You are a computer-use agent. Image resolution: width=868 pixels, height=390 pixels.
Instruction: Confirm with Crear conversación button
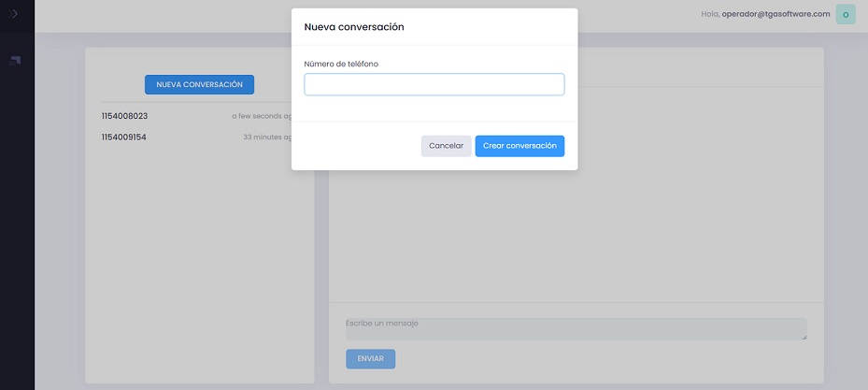(x=519, y=146)
